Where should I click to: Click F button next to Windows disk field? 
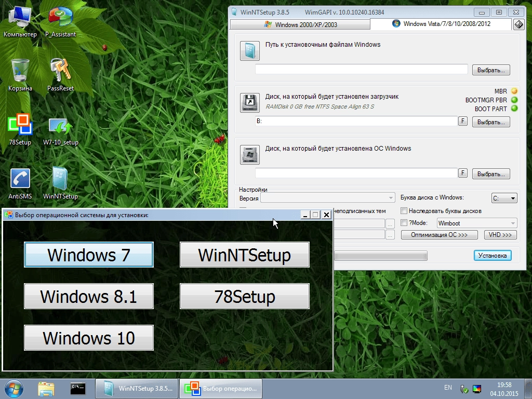[463, 172]
